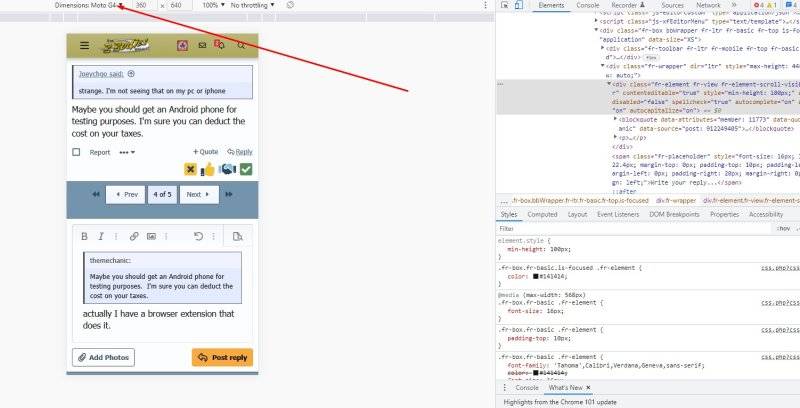Open post's three-dot more options dropdown
This screenshot has height=408, width=800.
coord(127,152)
